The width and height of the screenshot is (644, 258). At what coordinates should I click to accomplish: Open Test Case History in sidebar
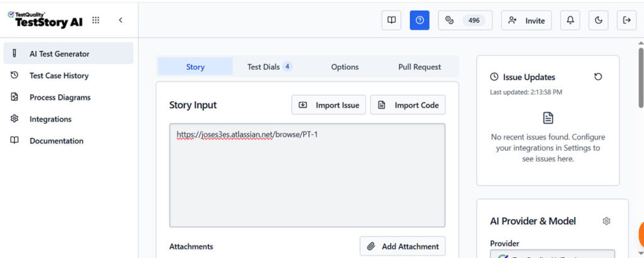coord(58,76)
